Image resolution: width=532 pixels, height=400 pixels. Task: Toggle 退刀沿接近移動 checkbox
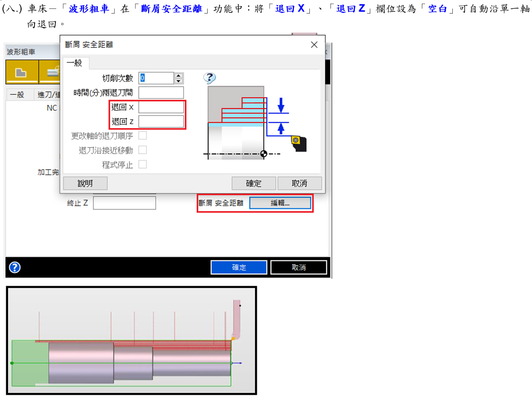click(x=142, y=150)
